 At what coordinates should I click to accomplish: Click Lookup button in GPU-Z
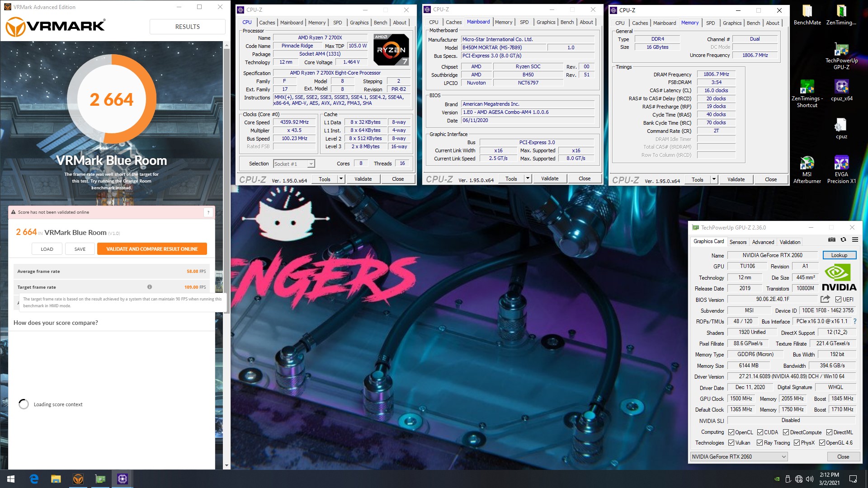point(839,255)
